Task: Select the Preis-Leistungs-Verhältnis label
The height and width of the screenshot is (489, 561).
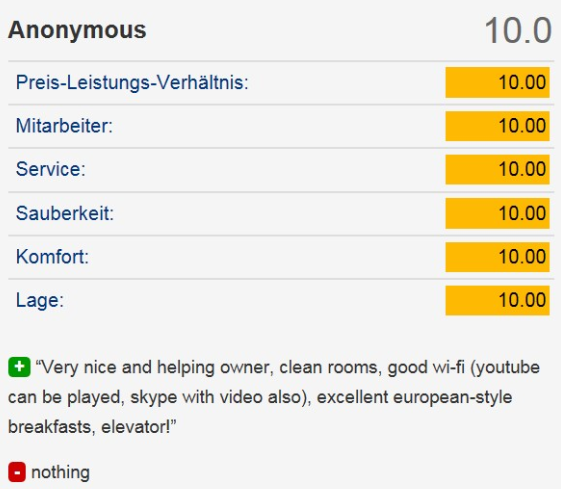Action: click(132, 83)
